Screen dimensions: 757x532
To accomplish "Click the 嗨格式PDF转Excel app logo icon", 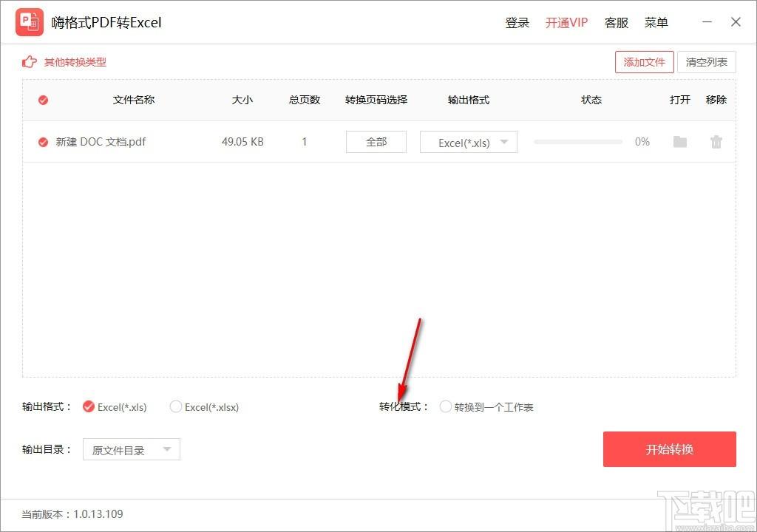I will (x=30, y=22).
